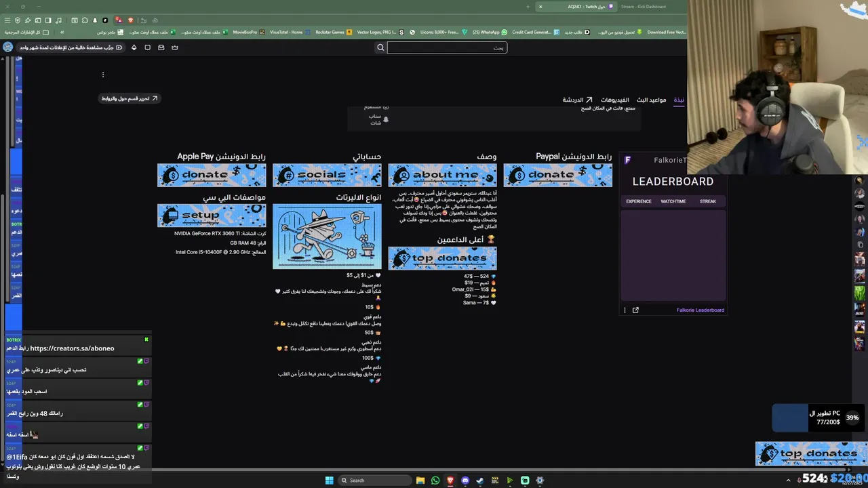Select the EXPERIENCE leaderboard tab

(x=638, y=201)
